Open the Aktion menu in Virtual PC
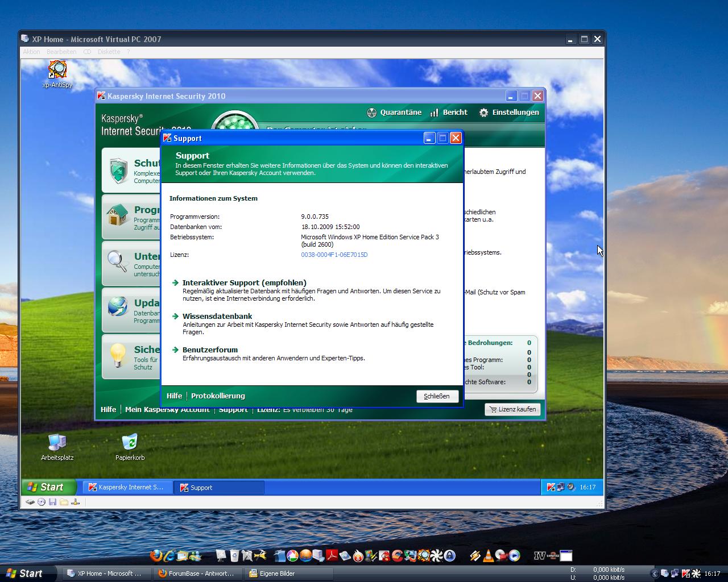 pyautogui.click(x=31, y=52)
